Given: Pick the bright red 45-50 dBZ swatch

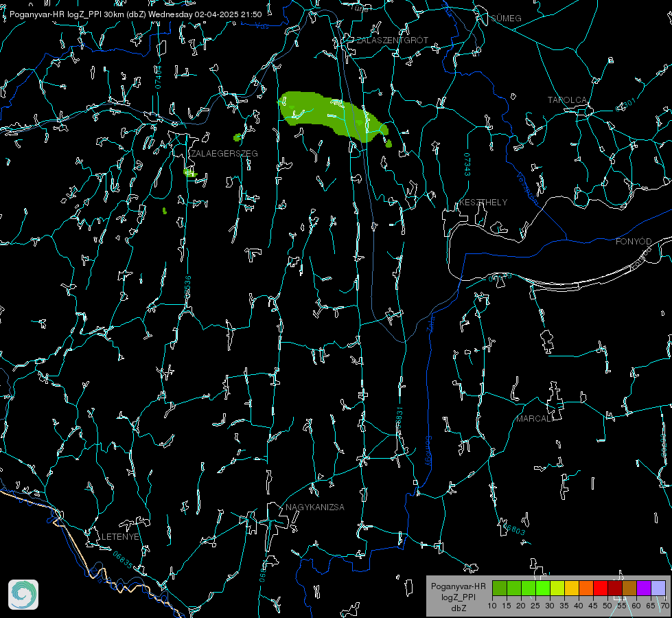Looking at the screenshot, I should coord(601,588).
